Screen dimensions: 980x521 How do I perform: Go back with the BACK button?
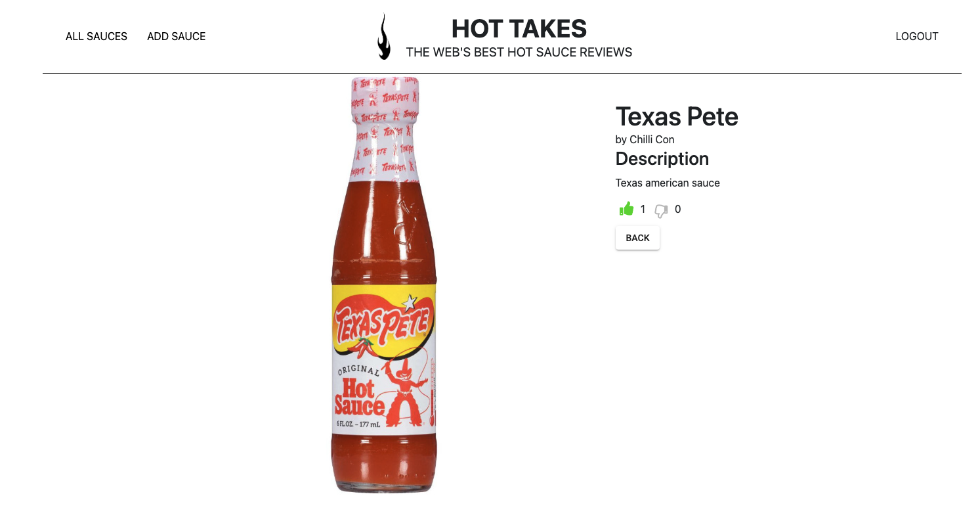pyautogui.click(x=637, y=238)
